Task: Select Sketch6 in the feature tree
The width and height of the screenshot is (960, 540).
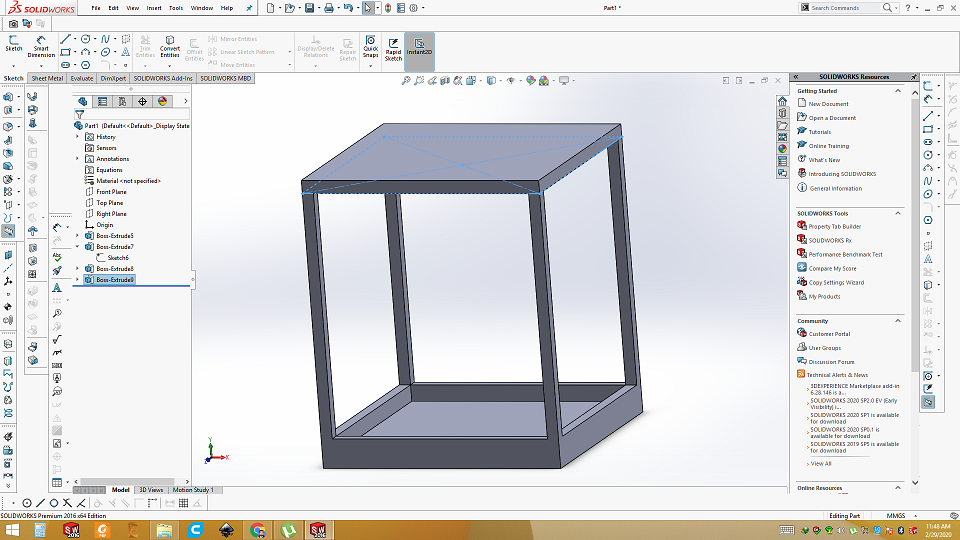Action: click(118, 258)
